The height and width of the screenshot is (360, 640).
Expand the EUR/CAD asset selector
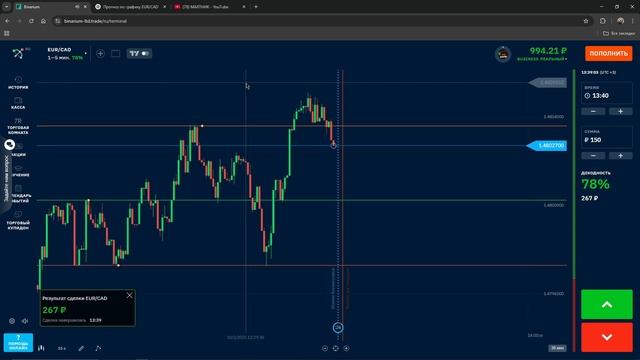67,53
